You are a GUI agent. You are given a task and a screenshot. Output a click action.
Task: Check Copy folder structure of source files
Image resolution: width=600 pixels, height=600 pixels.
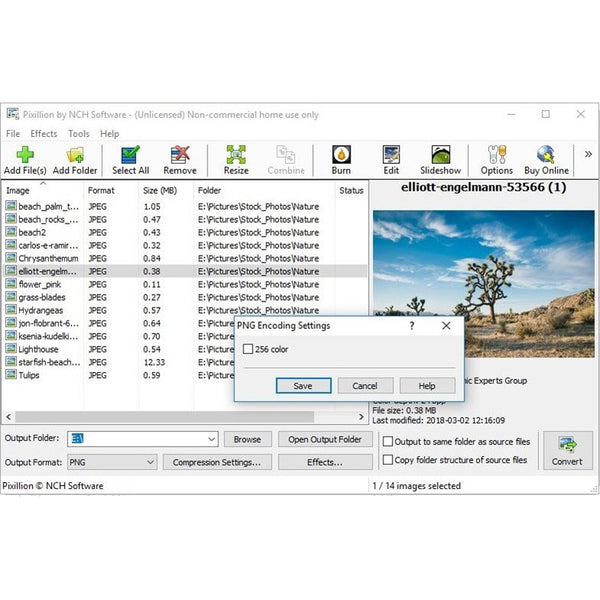tap(388, 460)
